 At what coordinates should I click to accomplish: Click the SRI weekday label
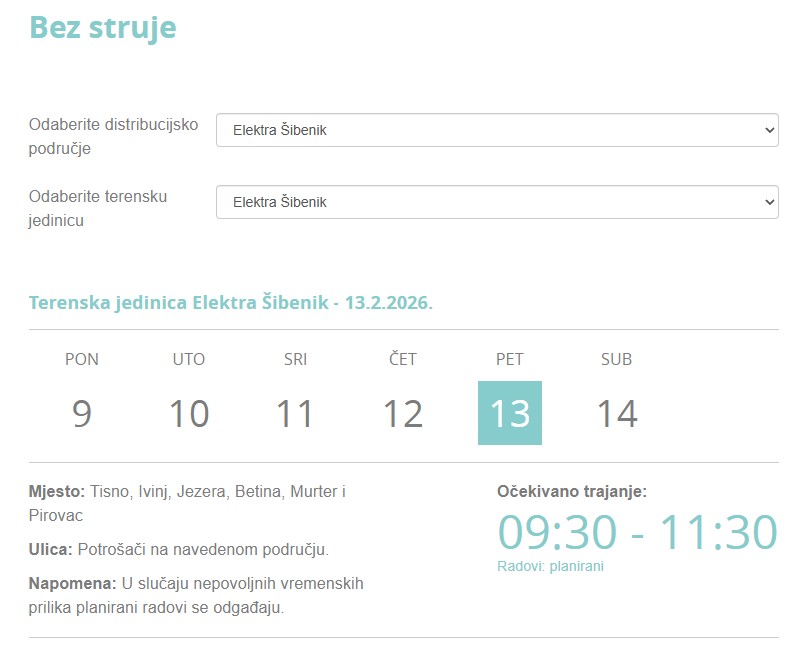tap(295, 359)
